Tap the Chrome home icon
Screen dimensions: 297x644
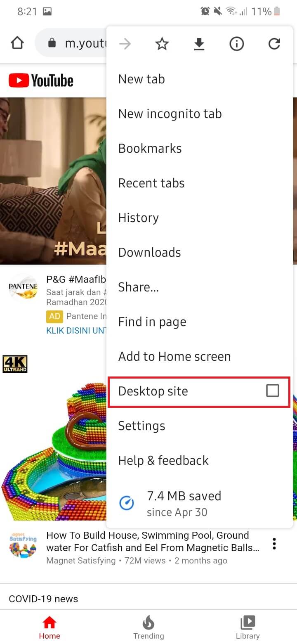(17, 43)
